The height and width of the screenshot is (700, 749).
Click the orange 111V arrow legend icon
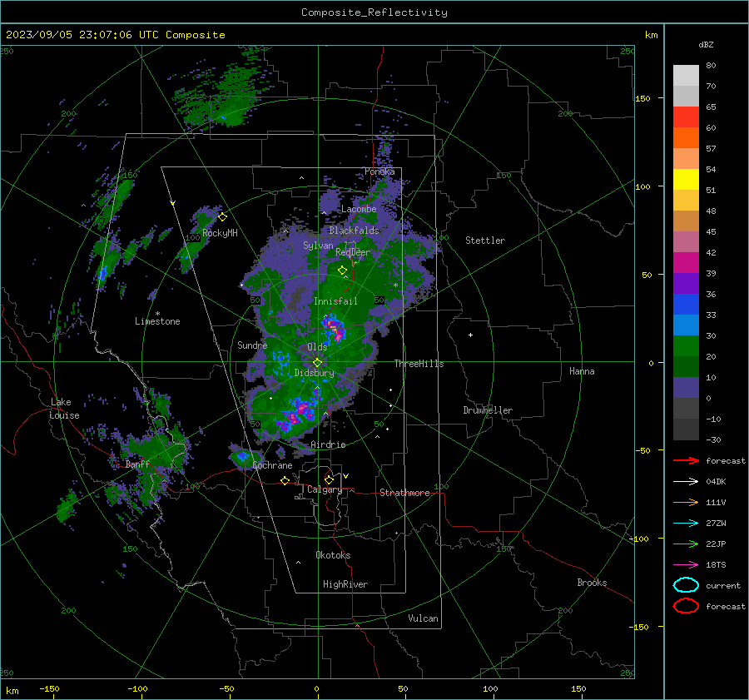(x=686, y=502)
